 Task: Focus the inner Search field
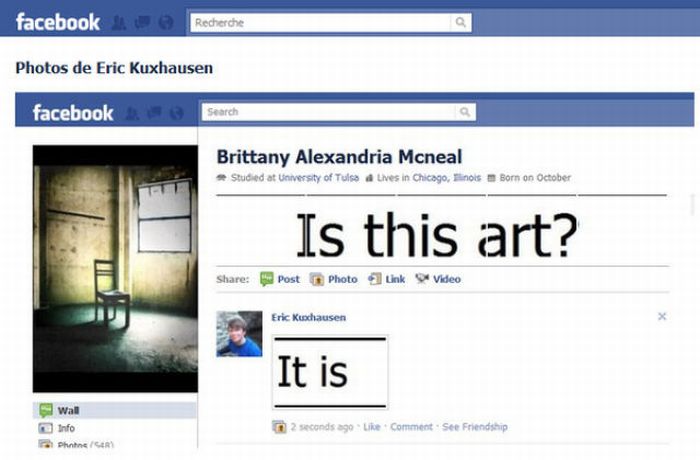pyautogui.click(x=329, y=112)
